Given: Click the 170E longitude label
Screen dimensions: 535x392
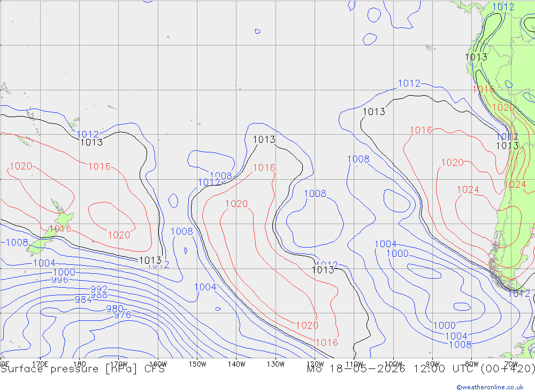Looking at the screenshot, I should 40,364.
